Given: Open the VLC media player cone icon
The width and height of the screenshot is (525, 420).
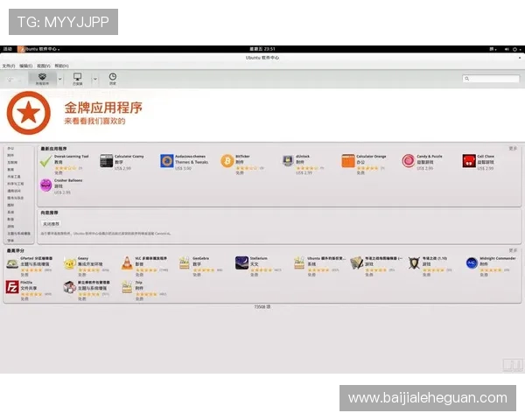Looking at the screenshot, I should (127, 262).
